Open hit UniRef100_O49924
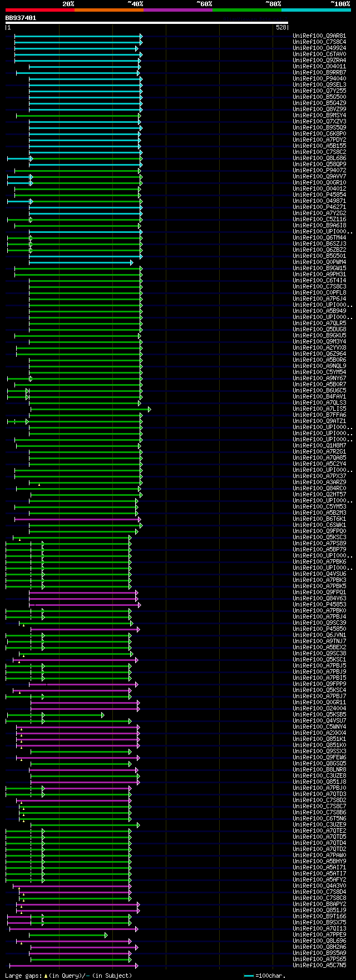Screen dimensions: 356x980 coord(319,48)
